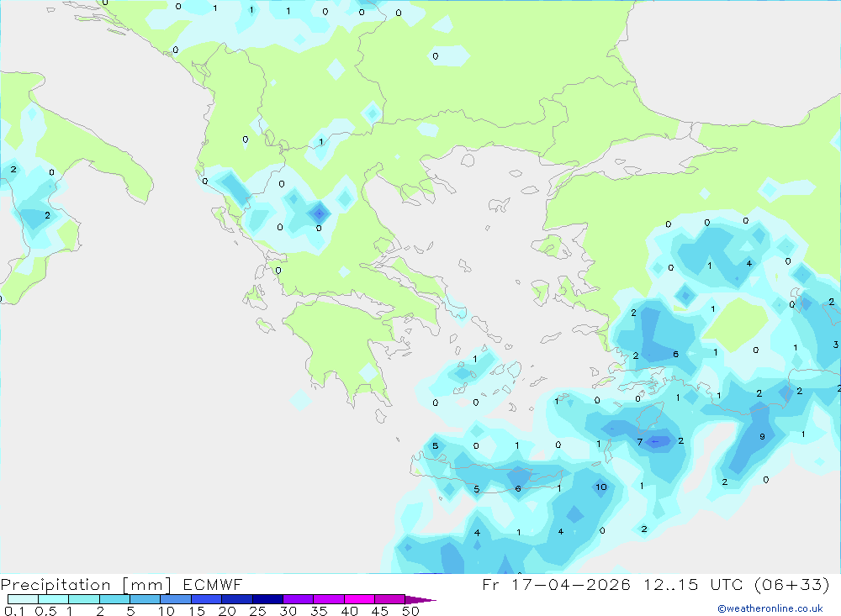Click the "Fr 17-04-2026" date text
The height and width of the screenshot is (616, 841).
tap(556, 585)
